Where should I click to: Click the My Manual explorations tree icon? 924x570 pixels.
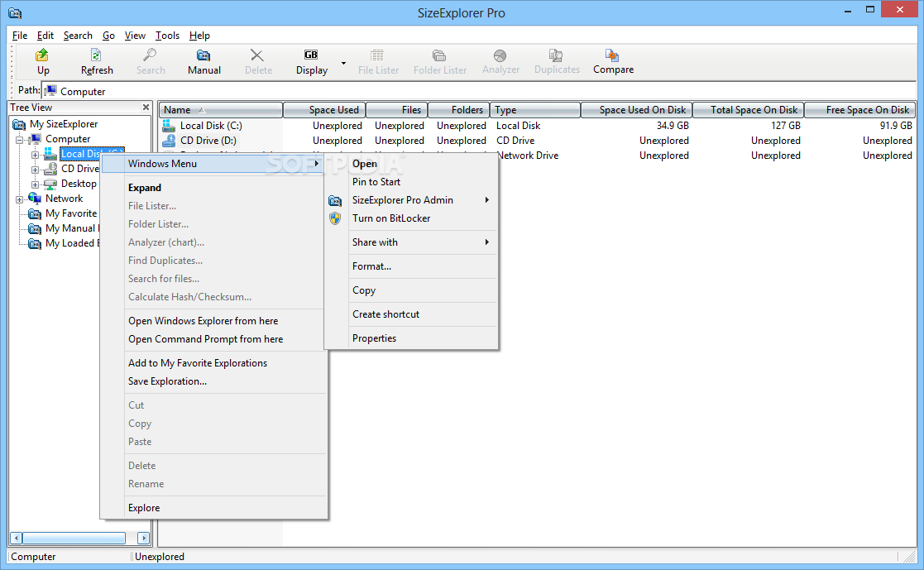pyautogui.click(x=35, y=228)
